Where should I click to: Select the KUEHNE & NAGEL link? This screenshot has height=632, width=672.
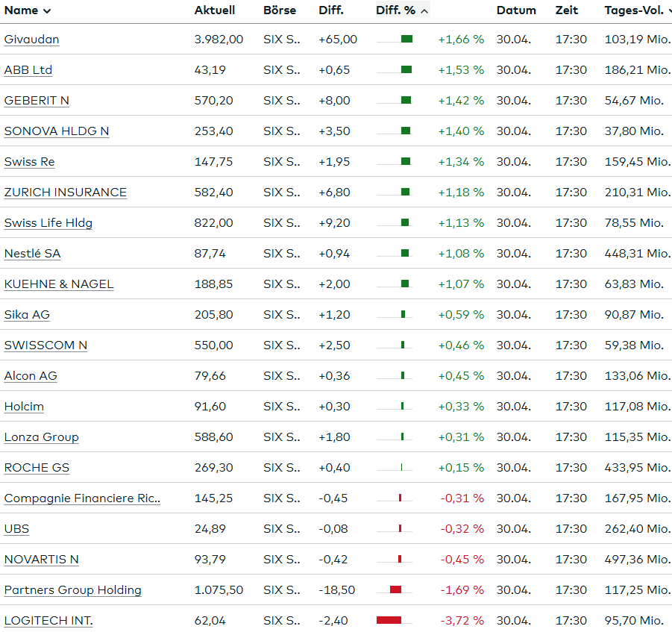click(59, 284)
